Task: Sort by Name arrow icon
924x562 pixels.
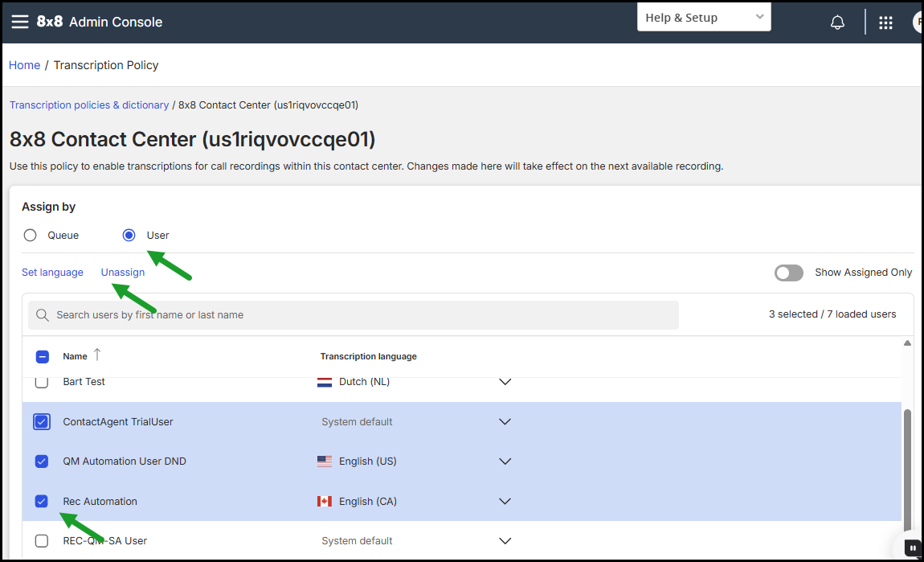Action: click(x=97, y=355)
